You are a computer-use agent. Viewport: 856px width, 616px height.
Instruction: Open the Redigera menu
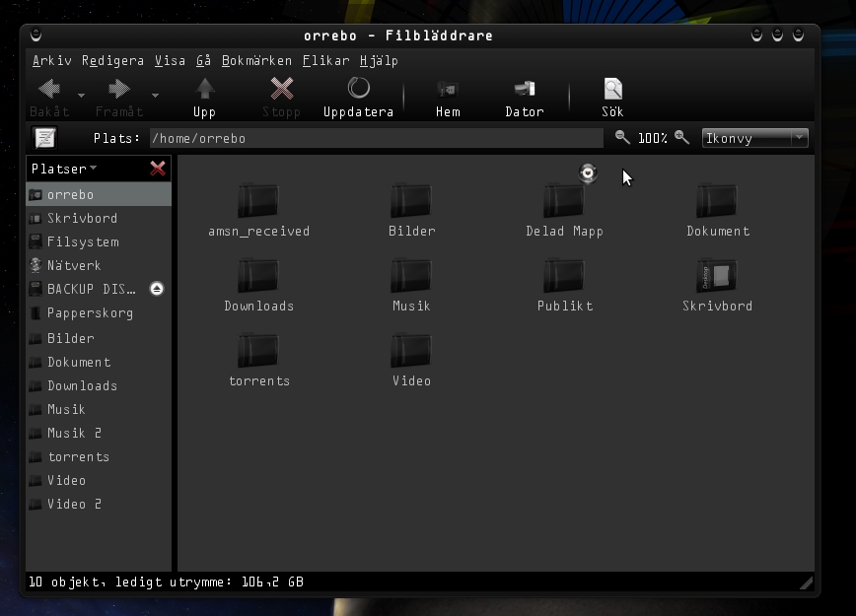pyautogui.click(x=113, y=60)
